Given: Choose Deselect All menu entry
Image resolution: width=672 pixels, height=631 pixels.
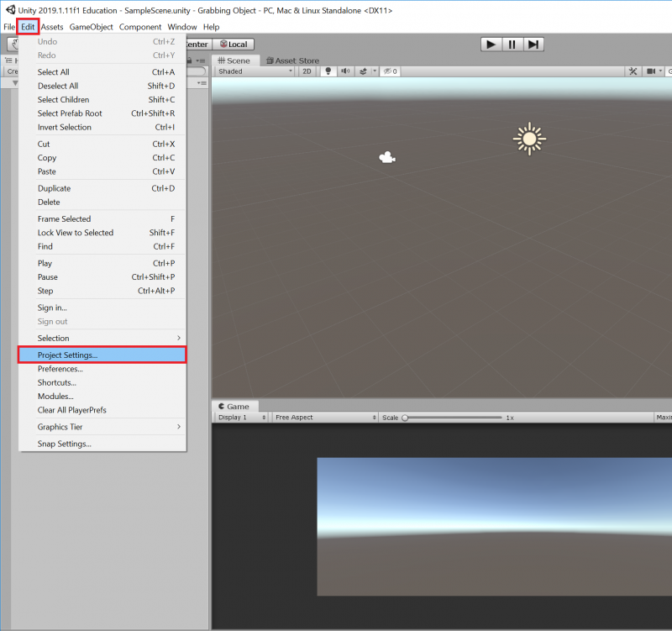Looking at the screenshot, I should (x=102, y=86).
